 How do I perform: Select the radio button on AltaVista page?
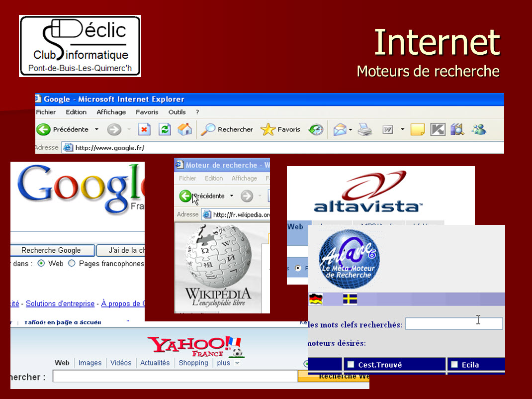(x=298, y=268)
